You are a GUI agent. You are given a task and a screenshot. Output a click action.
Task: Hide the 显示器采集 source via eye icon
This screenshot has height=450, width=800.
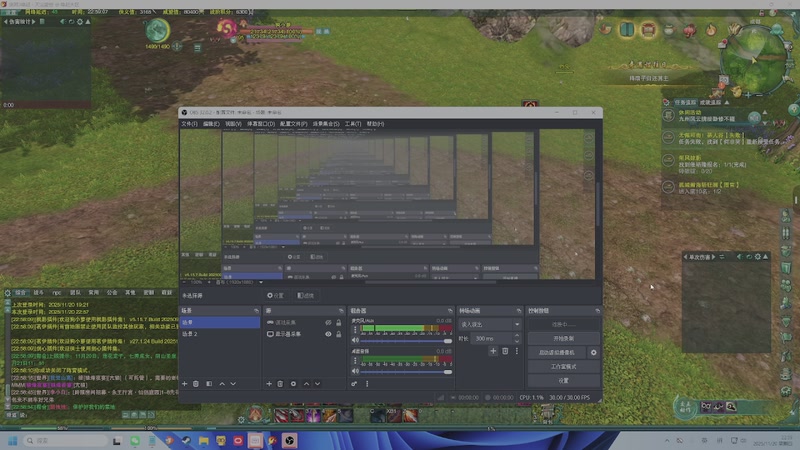(328, 334)
